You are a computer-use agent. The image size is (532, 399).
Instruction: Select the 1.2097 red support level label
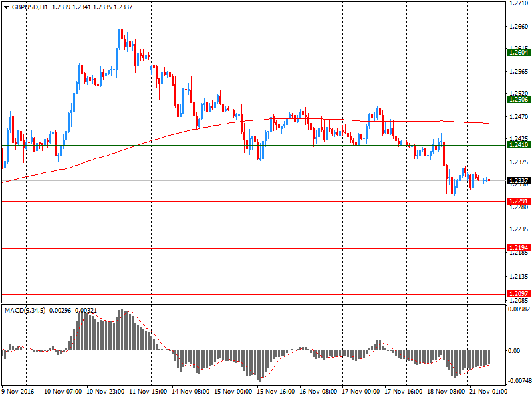(x=518, y=293)
